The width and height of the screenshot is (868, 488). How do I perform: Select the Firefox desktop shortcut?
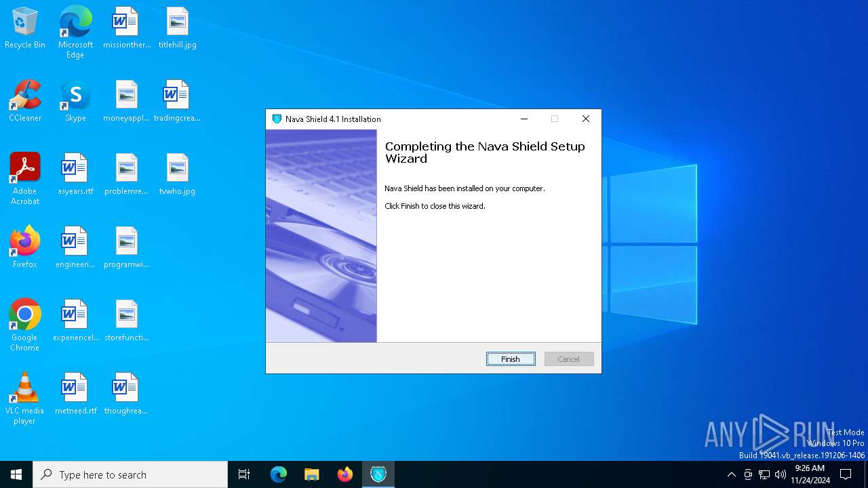click(x=25, y=248)
